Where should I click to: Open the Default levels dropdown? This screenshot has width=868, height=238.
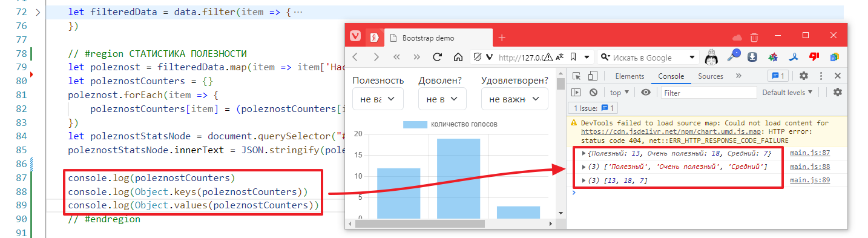787,92
